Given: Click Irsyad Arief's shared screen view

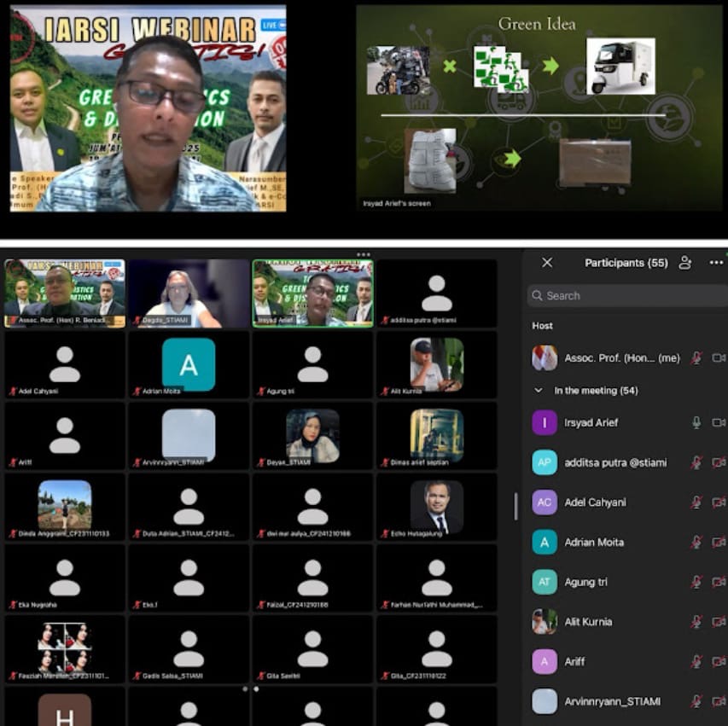Looking at the screenshot, I should 539,107.
